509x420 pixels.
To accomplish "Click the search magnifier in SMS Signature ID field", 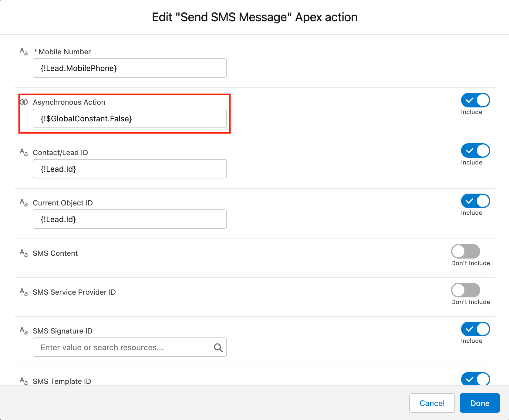I will pos(218,347).
